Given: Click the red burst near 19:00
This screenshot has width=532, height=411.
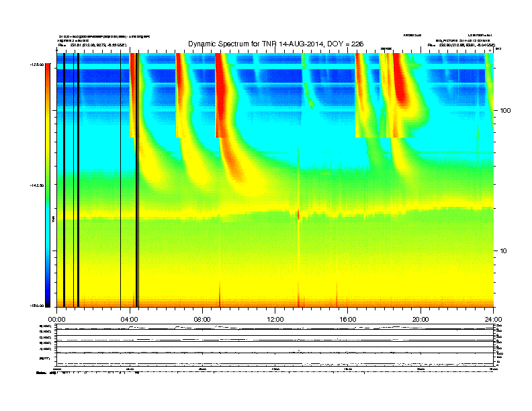Looking at the screenshot, I should [402, 81].
